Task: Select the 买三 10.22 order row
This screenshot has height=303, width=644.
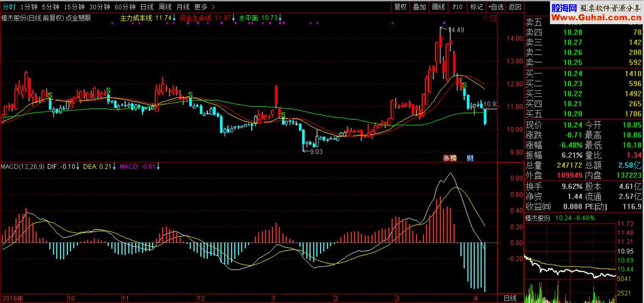Action: tap(584, 94)
